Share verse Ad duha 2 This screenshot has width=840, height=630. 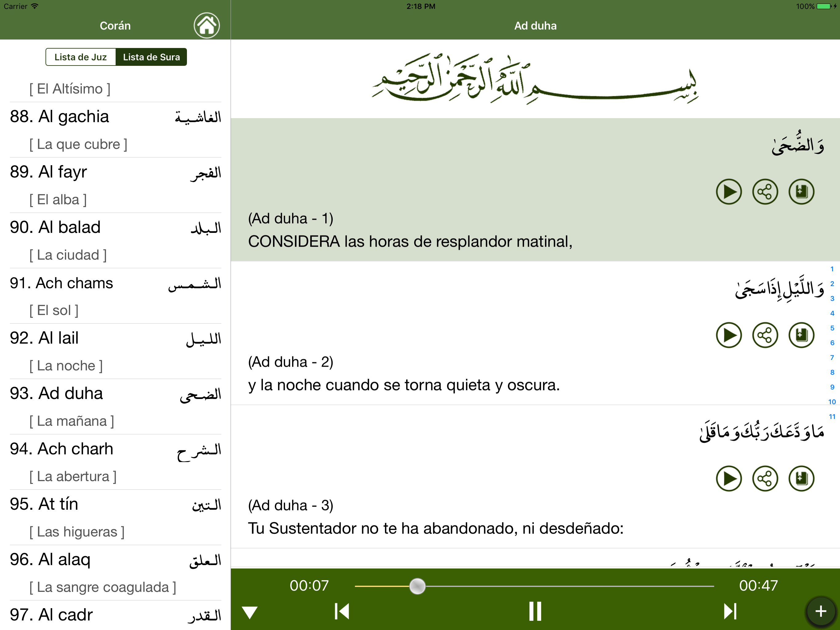[765, 335]
